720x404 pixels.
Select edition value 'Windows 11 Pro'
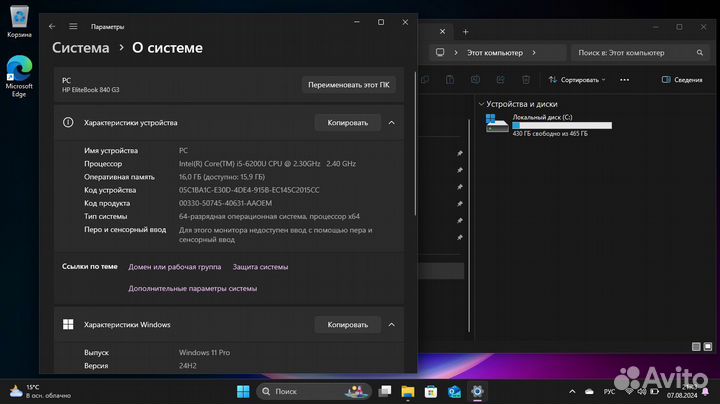(204, 353)
